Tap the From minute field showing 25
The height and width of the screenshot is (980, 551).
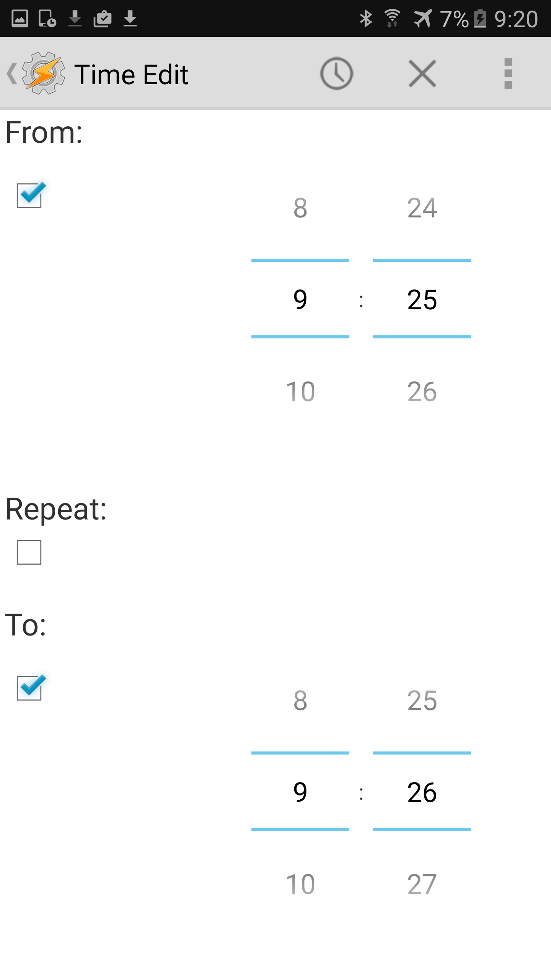[x=422, y=299]
